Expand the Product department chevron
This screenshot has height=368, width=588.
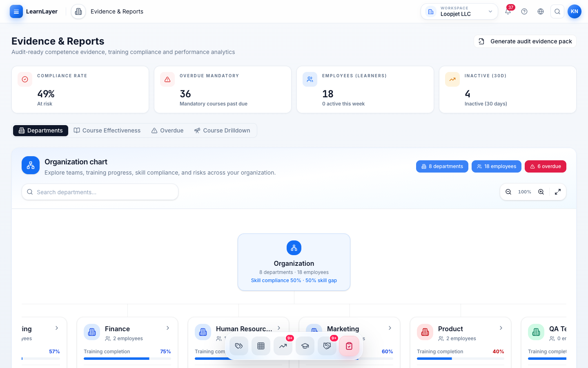click(x=501, y=328)
